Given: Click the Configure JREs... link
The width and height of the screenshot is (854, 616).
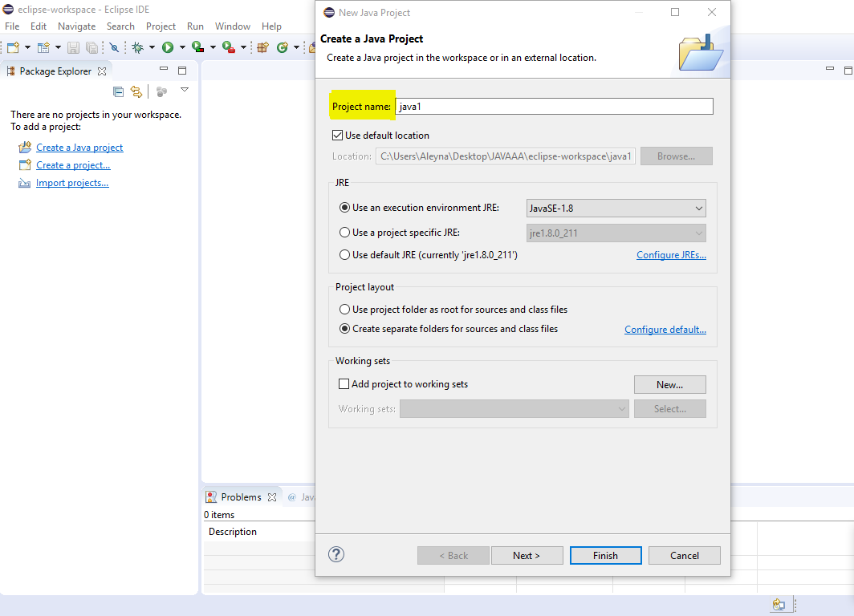Looking at the screenshot, I should coord(671,255).
